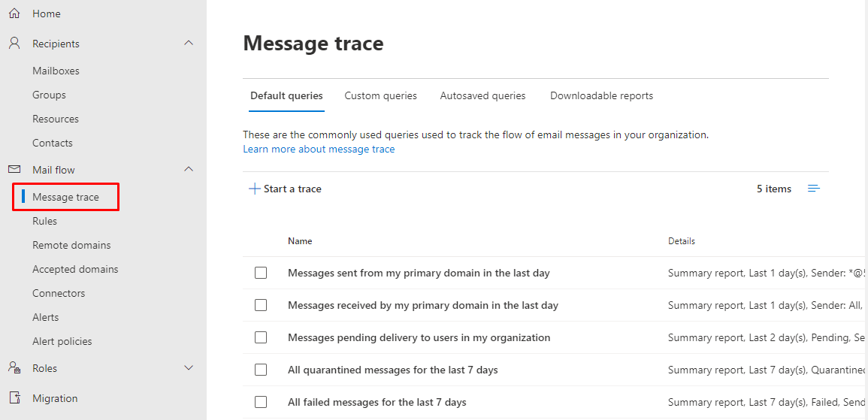
Task: Select checkbox for all quarantined messages
Action: tap(261, 370)
